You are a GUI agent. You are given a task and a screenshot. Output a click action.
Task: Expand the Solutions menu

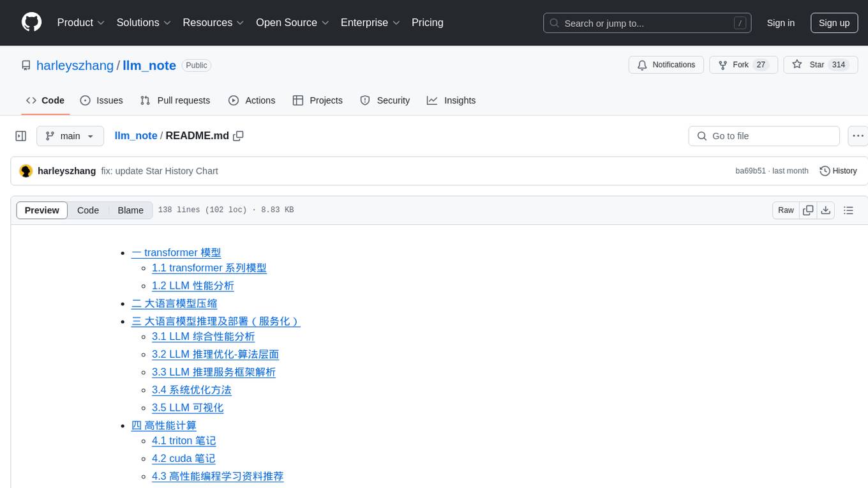coord(144,22)
